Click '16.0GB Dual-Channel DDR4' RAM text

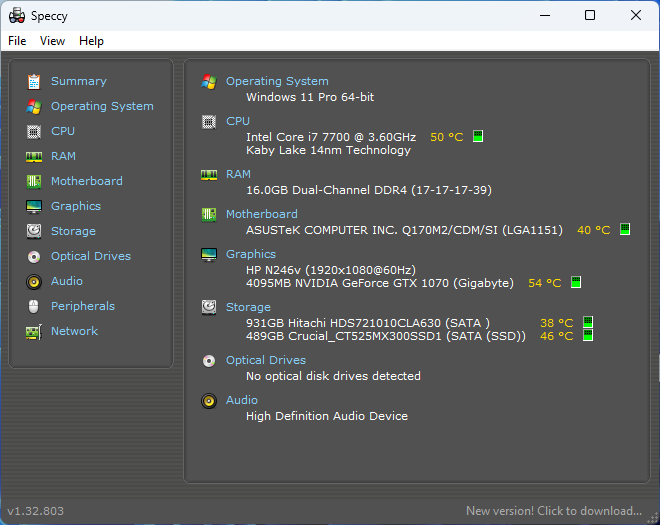point(369,190)
